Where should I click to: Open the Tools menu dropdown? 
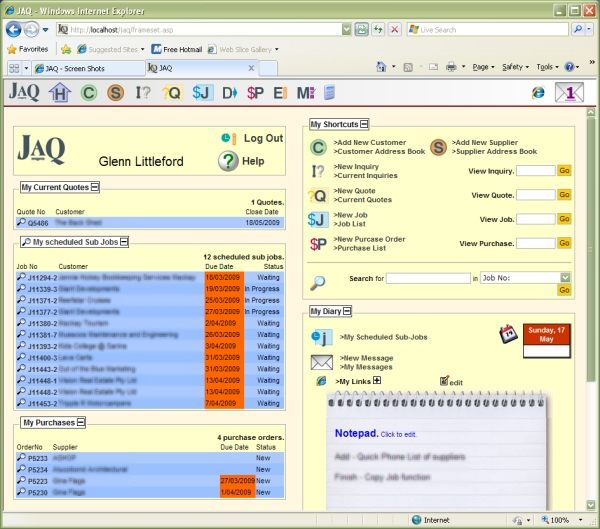tap(548, 67)
